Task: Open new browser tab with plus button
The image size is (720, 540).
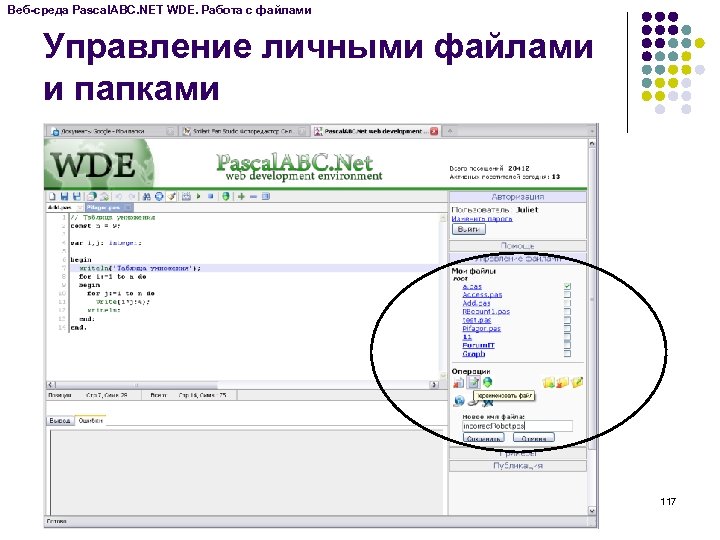Action: click(450, 131)
